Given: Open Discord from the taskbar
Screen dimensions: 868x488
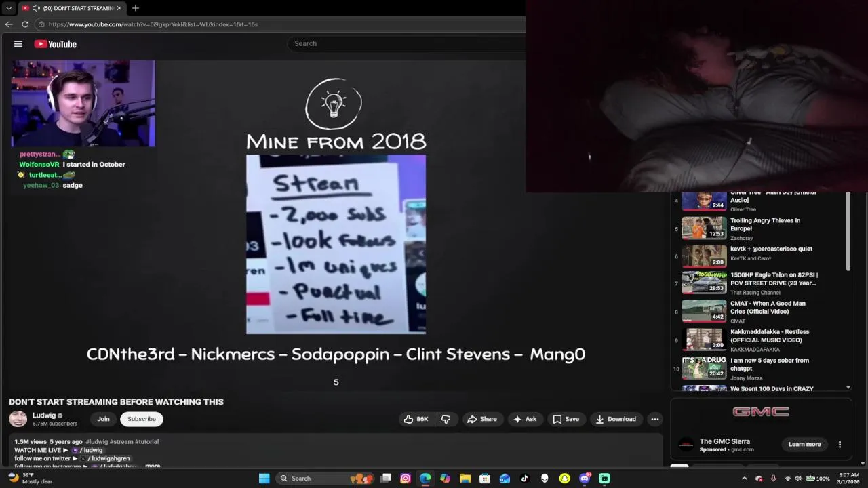Looking at the screenshot, I should coord(585,479).
